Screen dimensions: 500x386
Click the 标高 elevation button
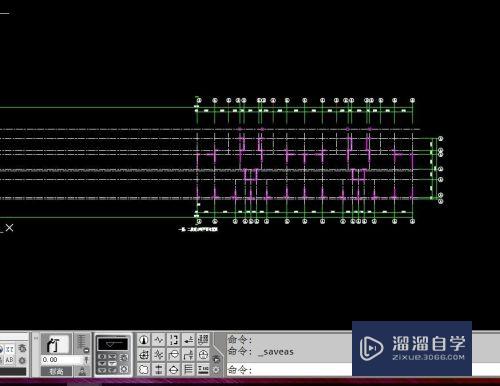tap(56, 371)
